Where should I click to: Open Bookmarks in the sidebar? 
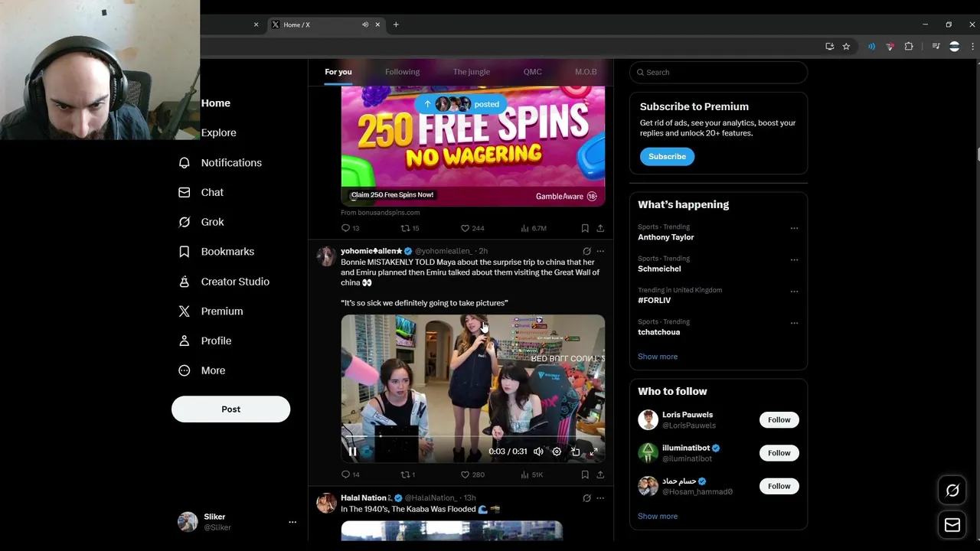pos(217,252)
